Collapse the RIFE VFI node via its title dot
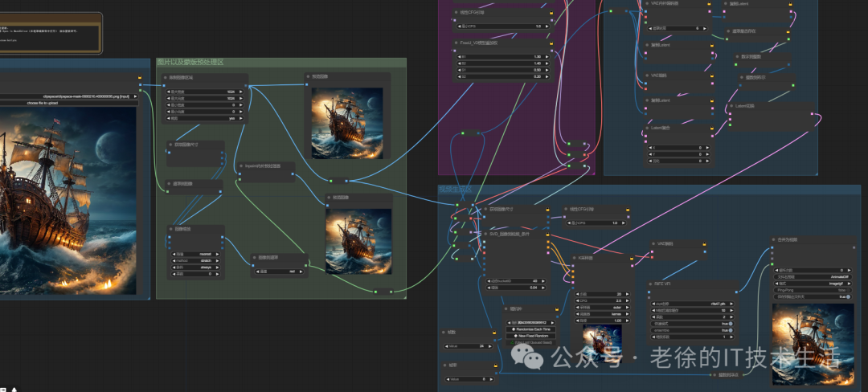Screen dimensions: 868x392 tap(651, 284)
